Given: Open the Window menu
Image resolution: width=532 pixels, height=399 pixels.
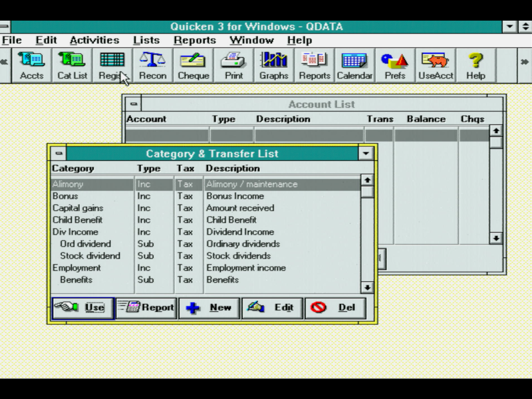Looking at the screenshot, I should coord(251,40).
